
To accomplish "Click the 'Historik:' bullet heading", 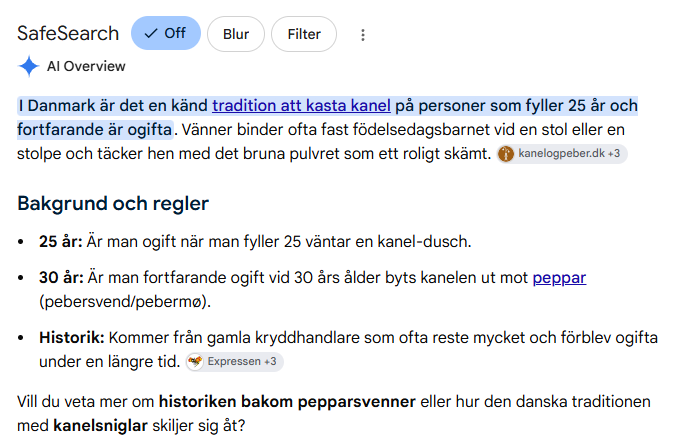I will point(72,338).
